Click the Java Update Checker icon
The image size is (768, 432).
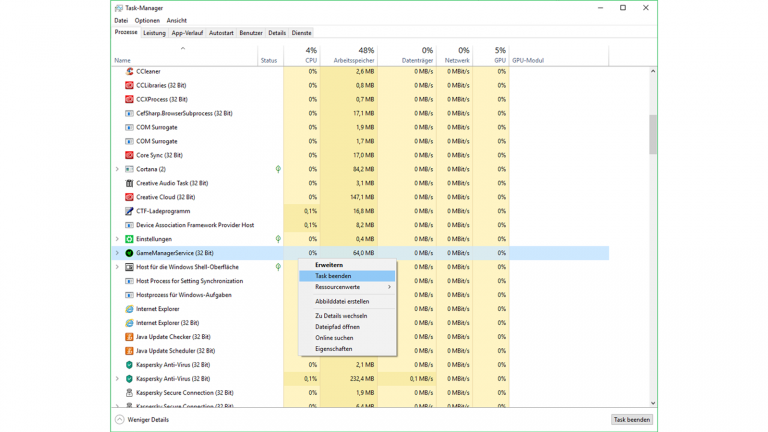click(x=129, y=337)
